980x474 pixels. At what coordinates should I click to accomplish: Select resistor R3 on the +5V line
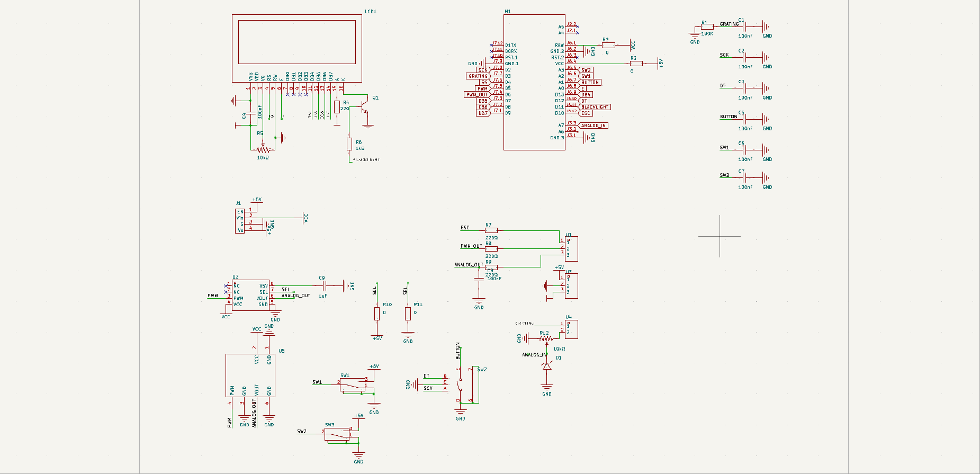(636, 64)
